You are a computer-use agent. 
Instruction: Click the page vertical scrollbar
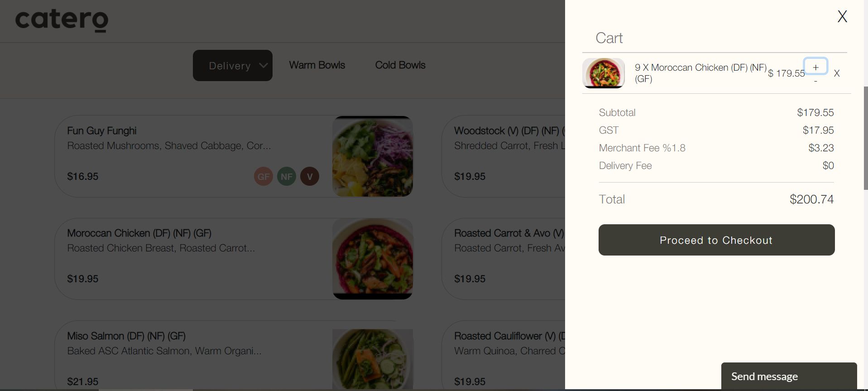tap(865, 138)
